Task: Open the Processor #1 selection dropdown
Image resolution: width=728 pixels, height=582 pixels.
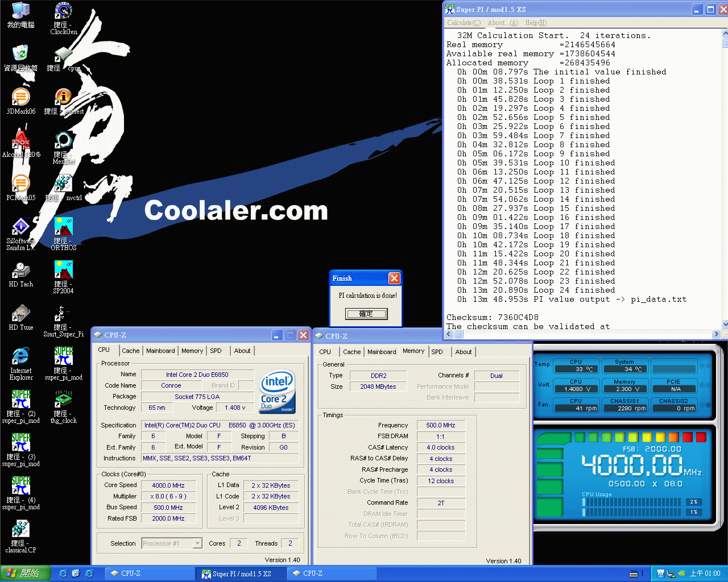Action: pyautogui.click(x=172, y=543)
